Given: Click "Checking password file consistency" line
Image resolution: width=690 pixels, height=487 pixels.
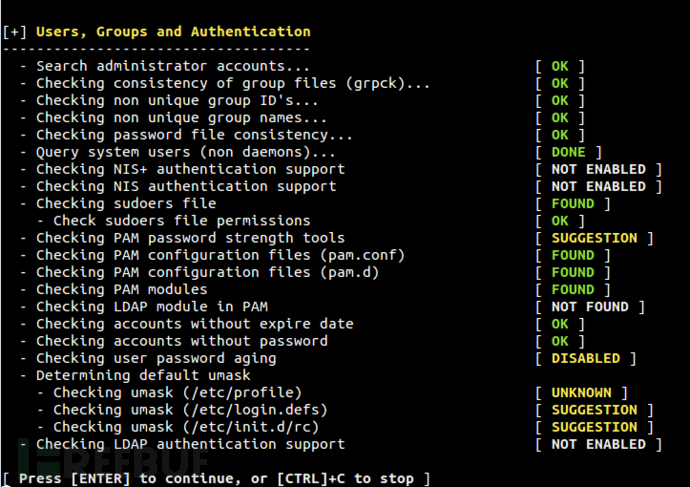Looking at the screenshot, I should tap(194, 135).
